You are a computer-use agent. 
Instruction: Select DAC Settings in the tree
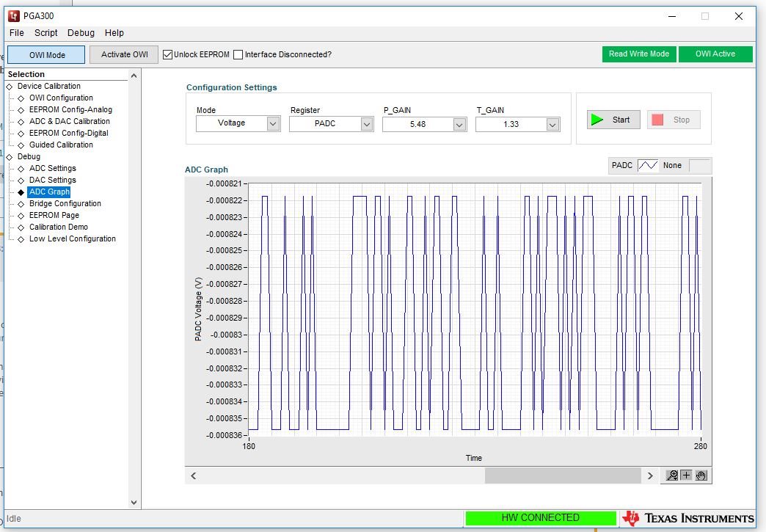[x=53, y=180]
